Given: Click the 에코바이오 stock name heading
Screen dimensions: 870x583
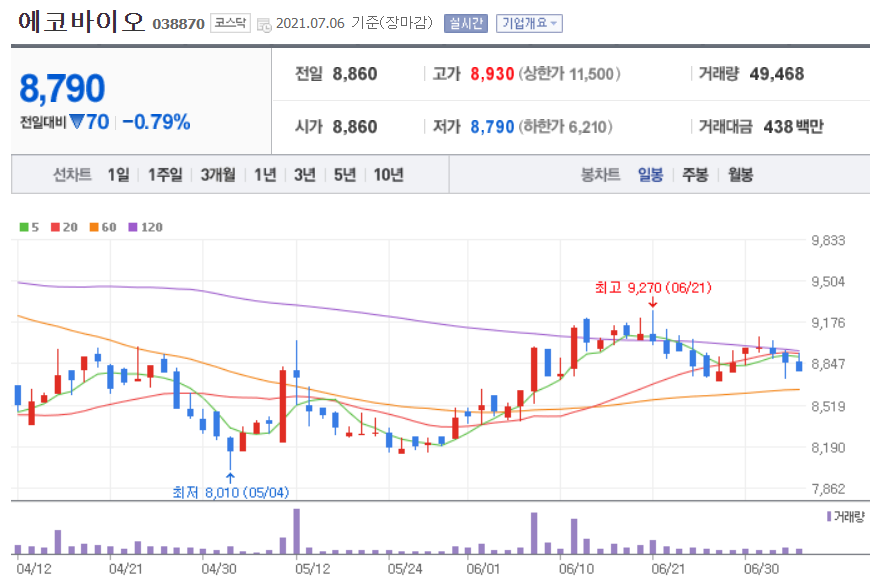Looking at the screenshot, I should 82,22.
